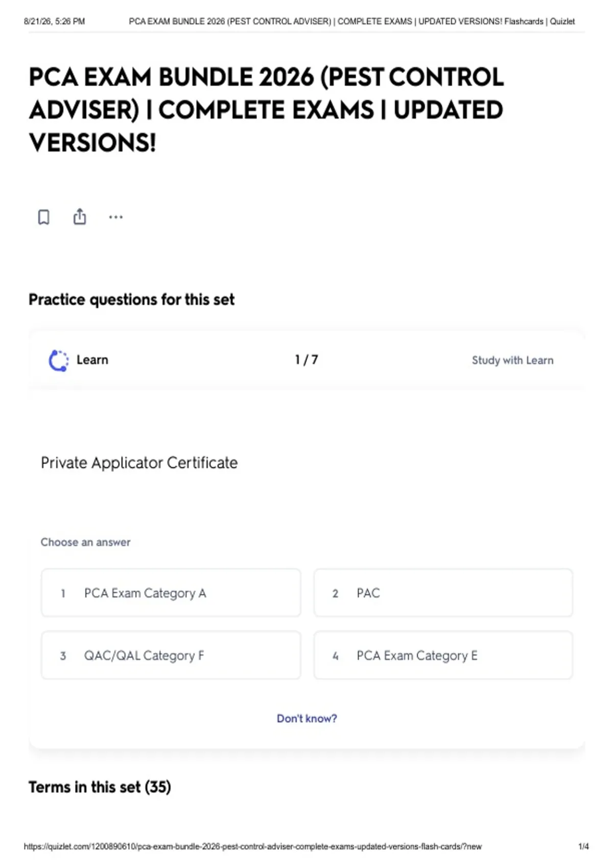
Task: Click number 1 badge beside Category A
Action: (x=63, y=593)
